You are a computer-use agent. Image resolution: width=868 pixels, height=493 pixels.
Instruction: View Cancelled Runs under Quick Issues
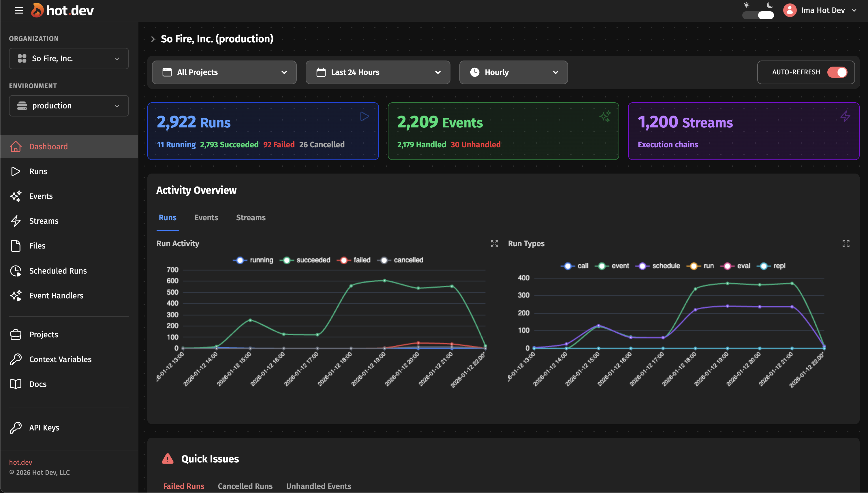[x=245, y=486]
